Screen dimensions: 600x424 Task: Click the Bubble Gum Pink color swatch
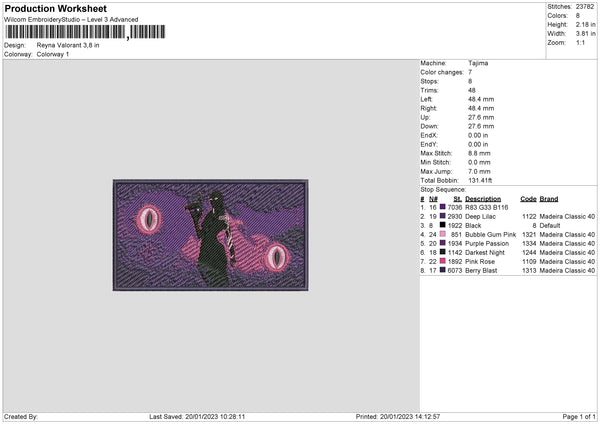click(442, 234)
